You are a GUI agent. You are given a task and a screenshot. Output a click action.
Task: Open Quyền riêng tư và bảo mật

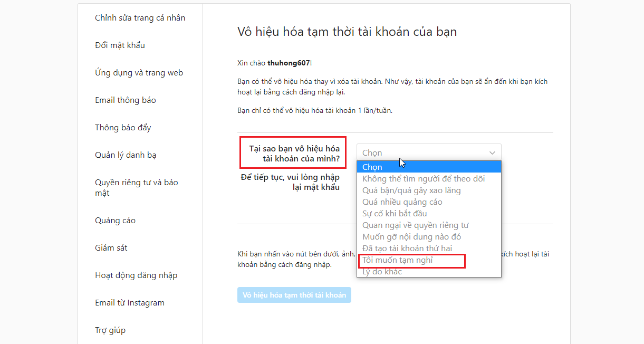point(137,188)
